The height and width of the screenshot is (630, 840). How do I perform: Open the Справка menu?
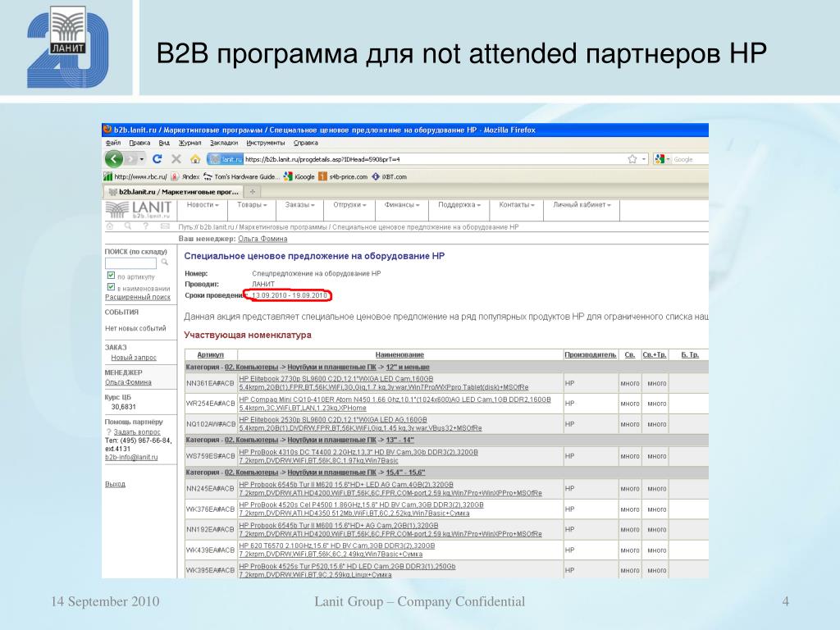pyautogui.click(x=305, y=143)
